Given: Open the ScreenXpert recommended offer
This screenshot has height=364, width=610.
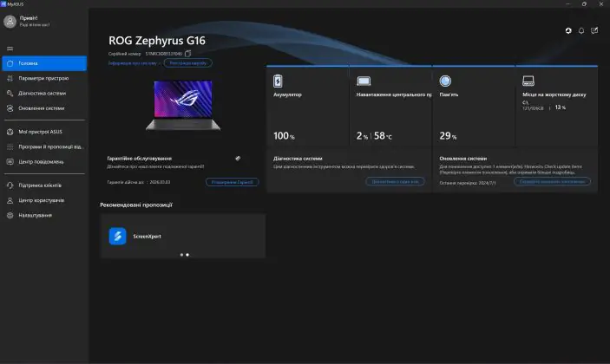Looking at the screenshot, I should pos(183,236).
